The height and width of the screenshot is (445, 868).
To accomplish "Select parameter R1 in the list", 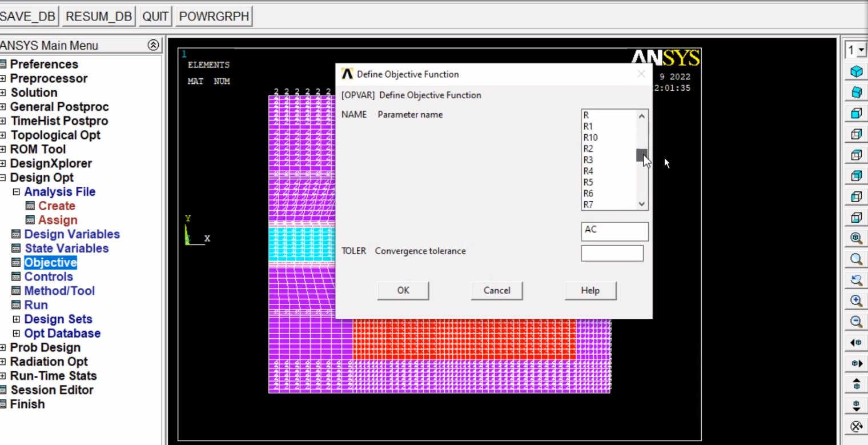I will click(x=609, y=126).
